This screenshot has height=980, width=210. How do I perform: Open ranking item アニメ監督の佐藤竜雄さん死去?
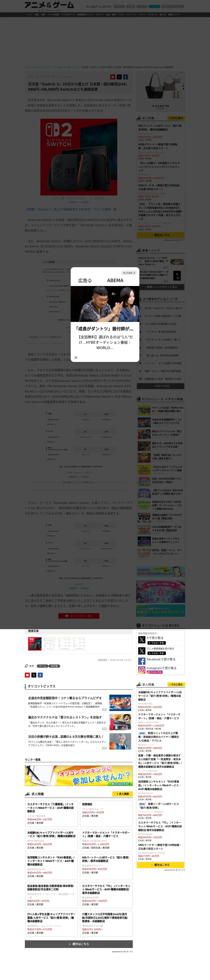(160, 324)
